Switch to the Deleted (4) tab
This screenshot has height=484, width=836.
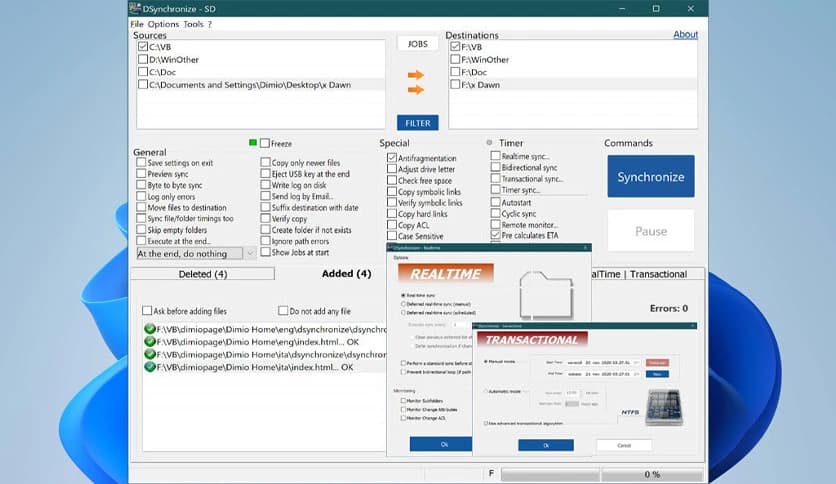(x=203, y=274)
